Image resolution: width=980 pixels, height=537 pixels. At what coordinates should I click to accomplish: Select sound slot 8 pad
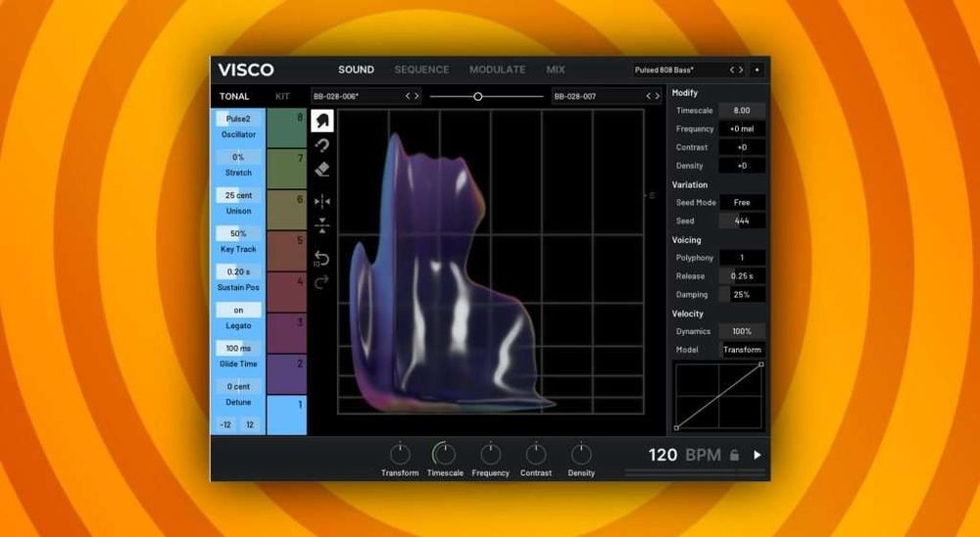[x=287, y=127]
